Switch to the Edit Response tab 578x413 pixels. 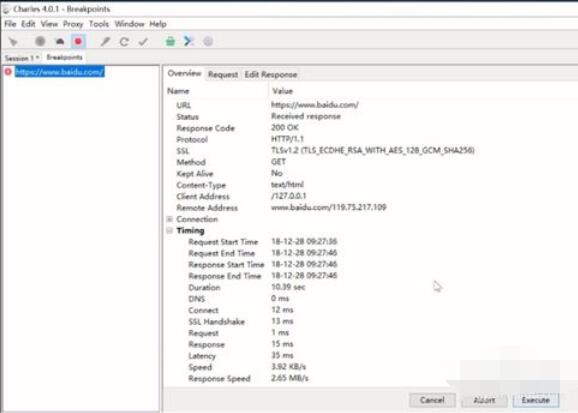click(x=271, y=74)
